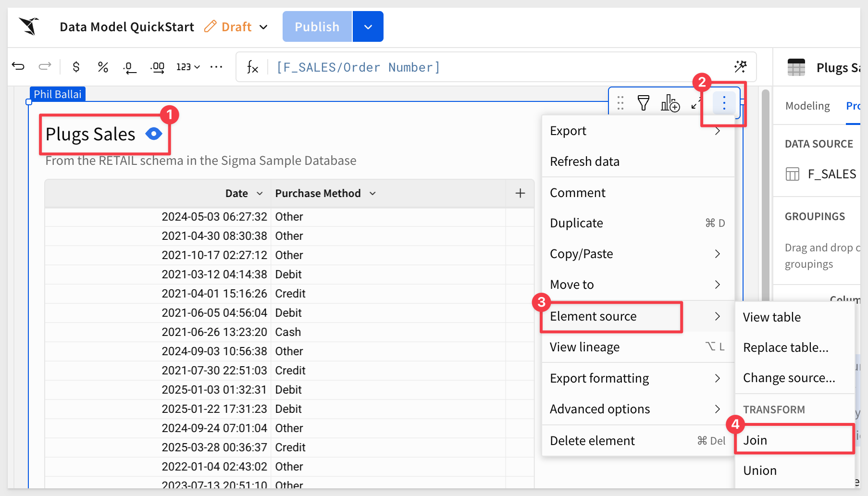Open the Date column dropdown menu

(260, 193)
